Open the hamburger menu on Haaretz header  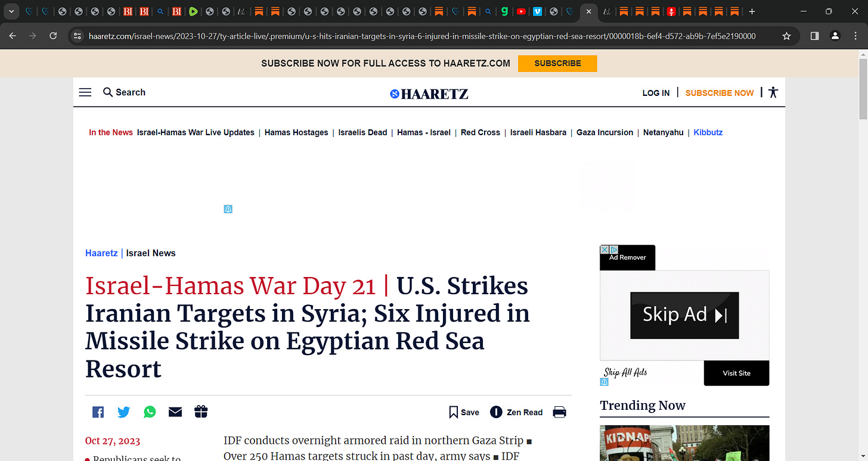85,92
